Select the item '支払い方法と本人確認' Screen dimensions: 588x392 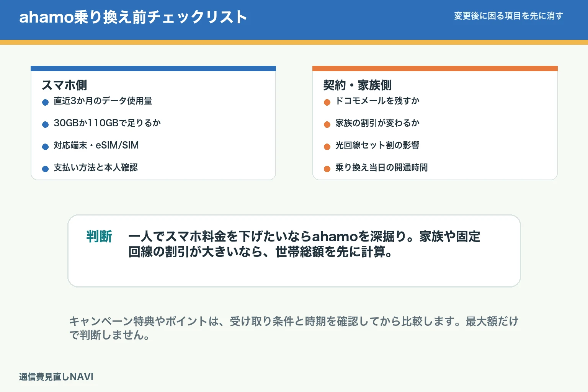[96, 167]
